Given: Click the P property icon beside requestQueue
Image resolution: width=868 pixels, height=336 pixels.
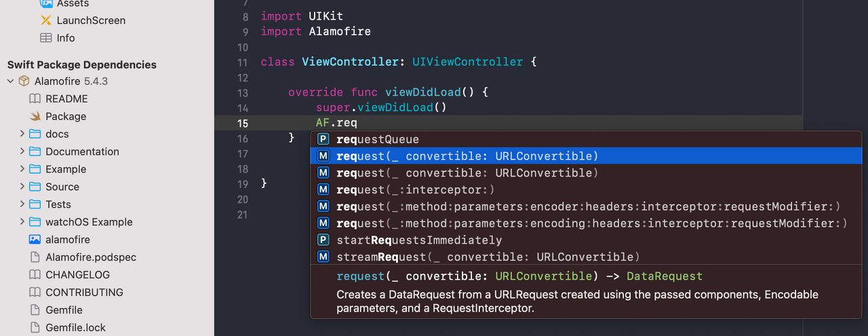Looking at the screenshot, I should coord(323,139).
